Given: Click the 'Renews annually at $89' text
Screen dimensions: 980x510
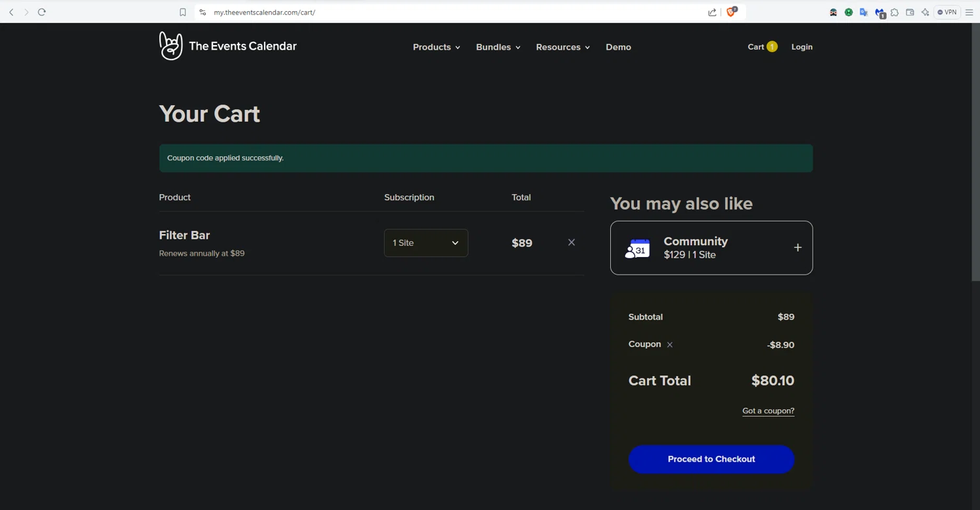Looking at the screenshot, I should (x=202, y=254).
